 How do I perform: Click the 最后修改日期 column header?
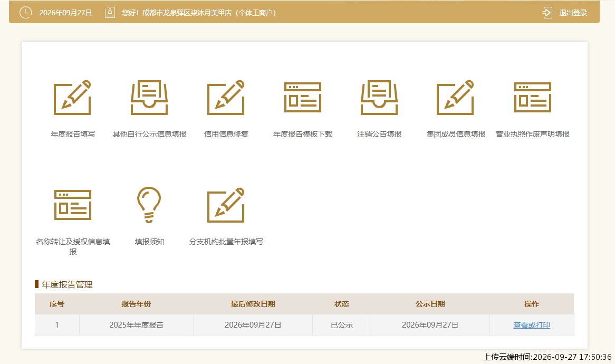(253, 304)
